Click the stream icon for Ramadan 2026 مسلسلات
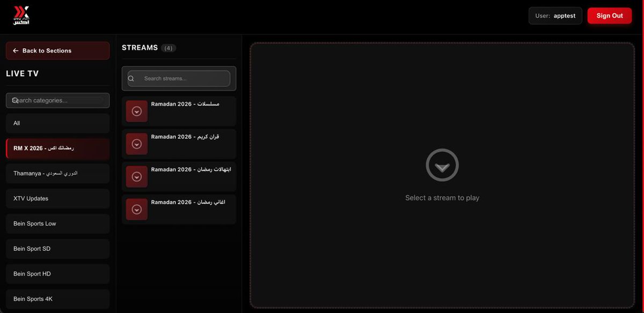 click(x=137, y=111)
